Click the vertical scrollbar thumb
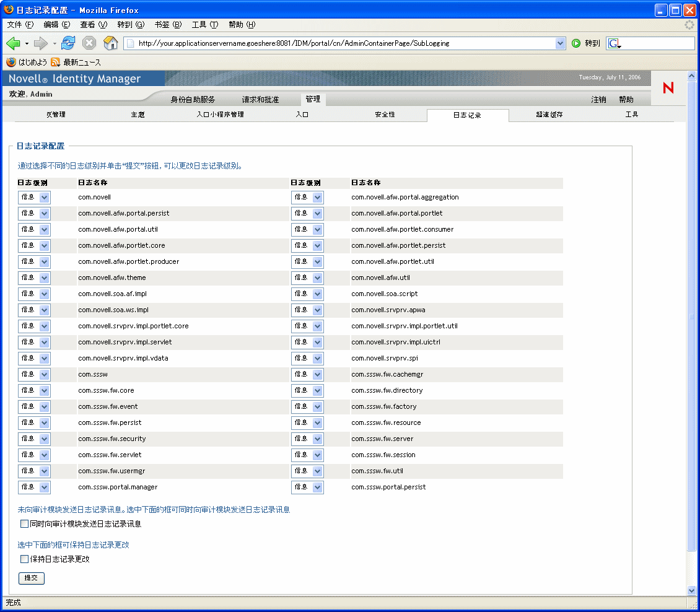Image resolution: width=700 pixels, height=612 pixels. (x=691, y=316)
